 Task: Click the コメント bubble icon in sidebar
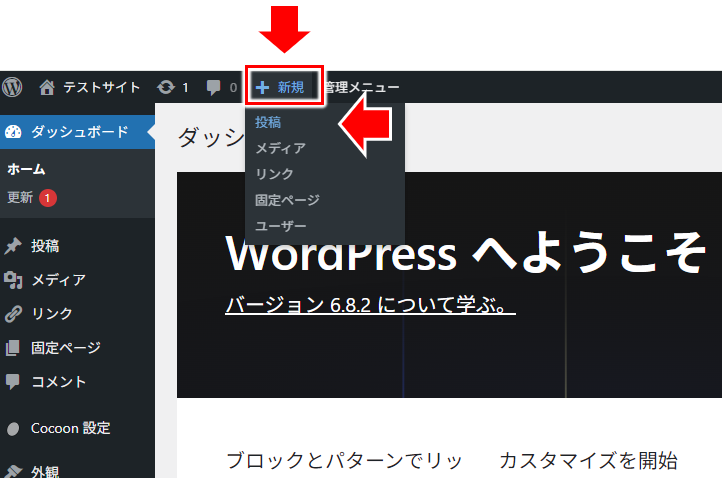[13, 382]
